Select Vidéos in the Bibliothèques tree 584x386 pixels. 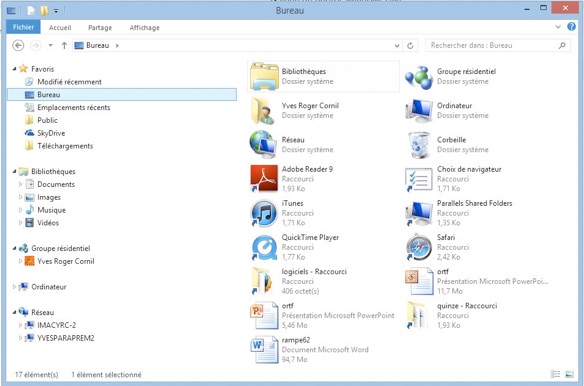pyautogui.click(x=48, y=223)
